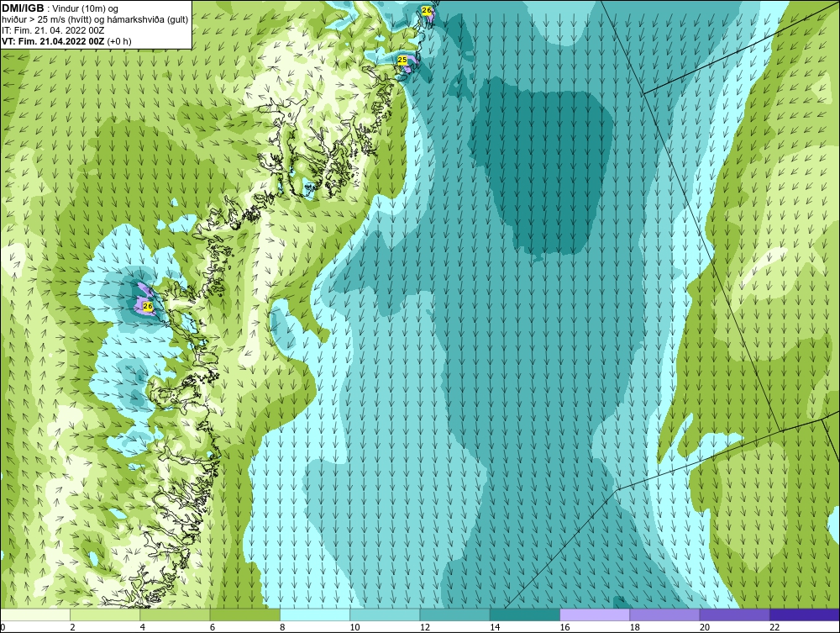Viewport: 840px width, 633px height.
Task: Click the 4–6 m/s green legend swatch
Action: pyautogui.click(x=176, y=615)
